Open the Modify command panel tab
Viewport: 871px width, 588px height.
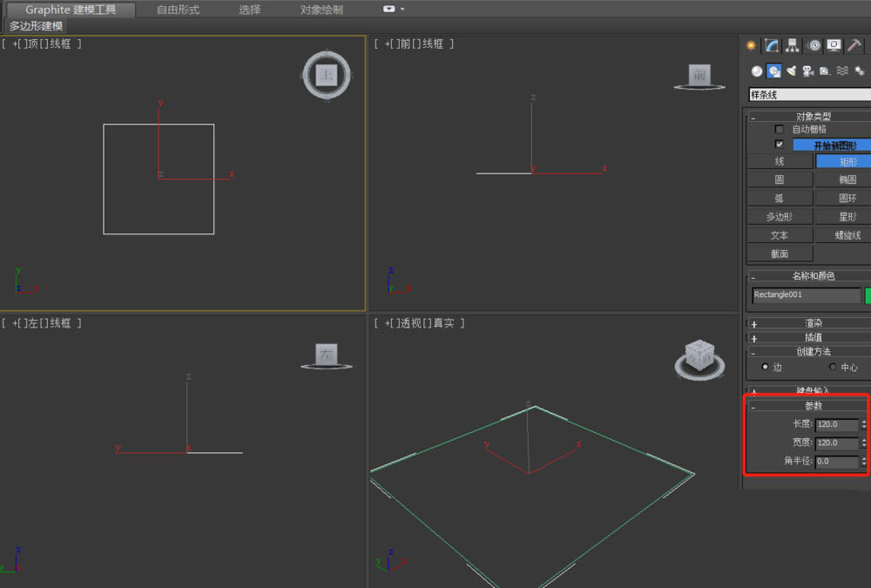pyautogui.click(x=772, y=46)
